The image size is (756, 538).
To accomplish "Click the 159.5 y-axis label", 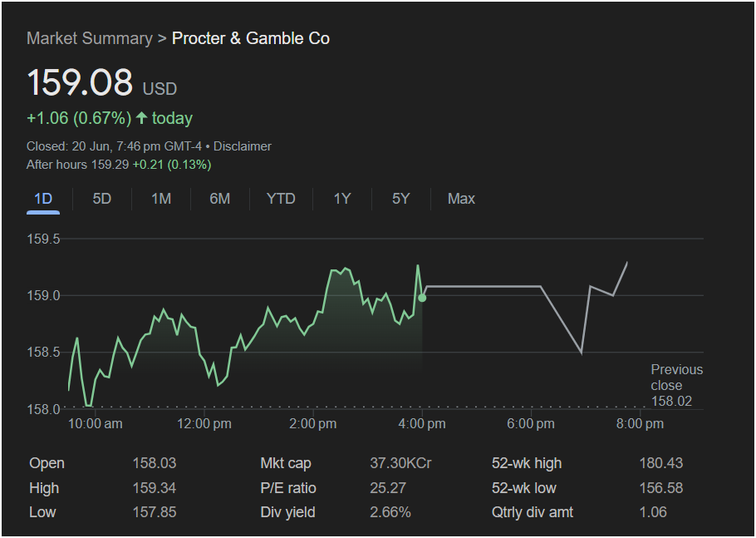I will point(43,239).
